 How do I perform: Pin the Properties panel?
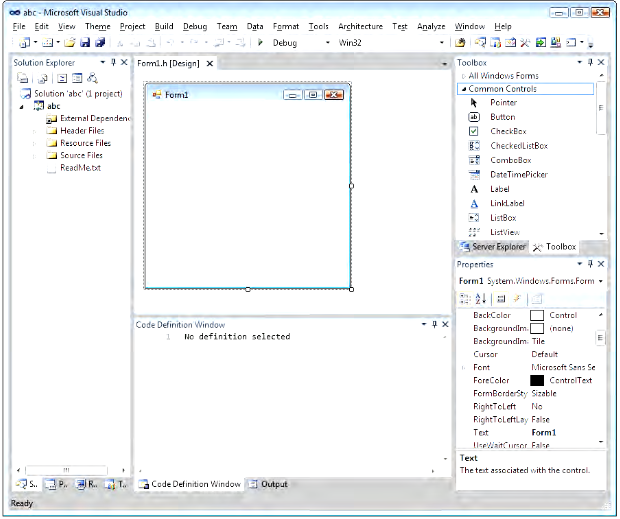(590, 264)
